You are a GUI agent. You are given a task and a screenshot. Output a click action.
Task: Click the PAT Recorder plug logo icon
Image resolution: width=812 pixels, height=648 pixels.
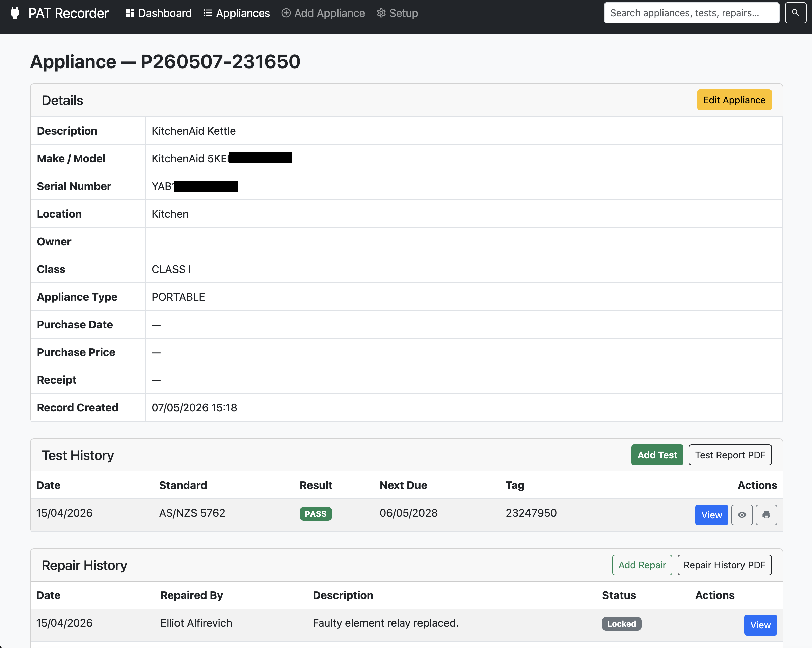coord(15,13)
